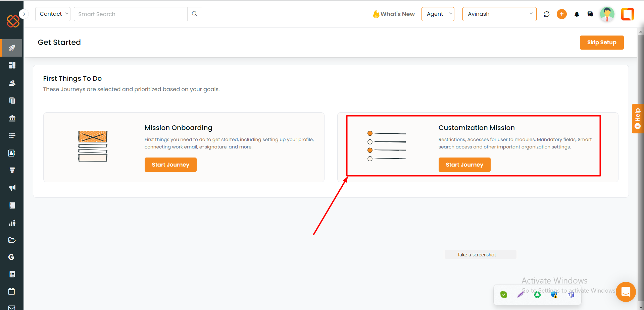644x310 pixels.
Task: Open the reports chart-person sidebar icon
Action: [12, 223]
